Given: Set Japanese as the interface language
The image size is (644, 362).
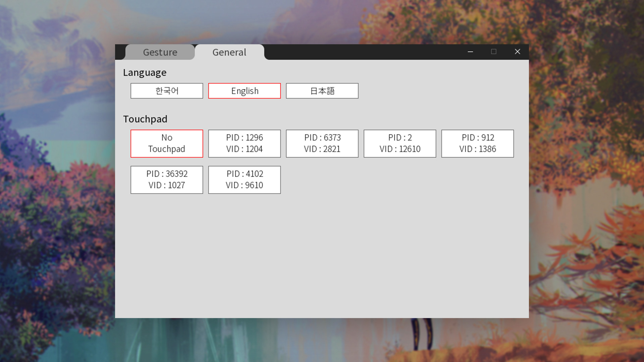Looking at the screenshot, I should point(322,91).
